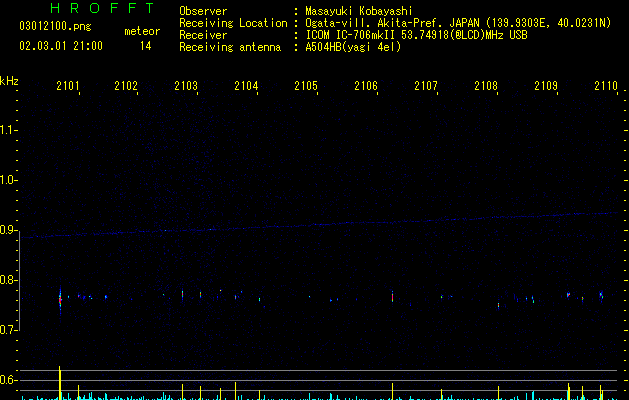The height and width of the screenshot is (400, 629).
Task: Click the 2110 time marker
Action: point(606,85)
